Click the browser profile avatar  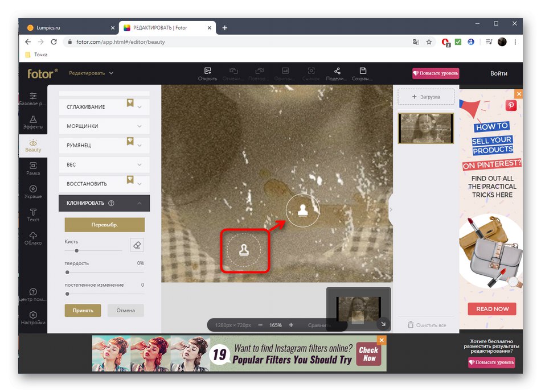(x=502, y=42)
